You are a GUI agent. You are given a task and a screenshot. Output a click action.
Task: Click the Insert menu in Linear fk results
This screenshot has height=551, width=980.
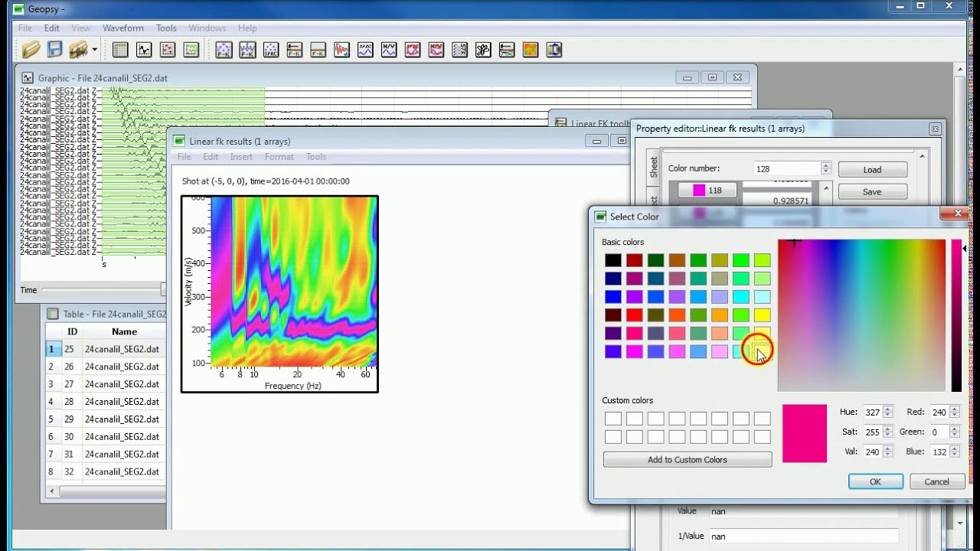(241, 157)
